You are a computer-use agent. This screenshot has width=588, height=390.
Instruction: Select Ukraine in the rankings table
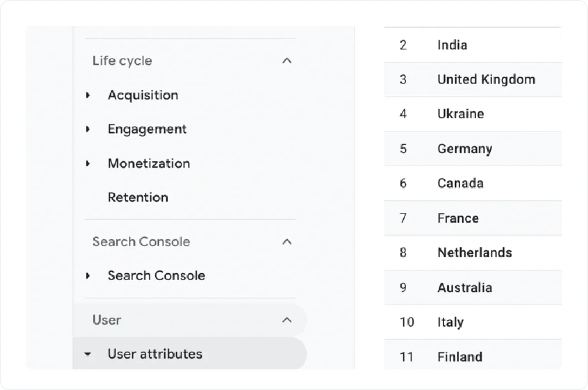click(460, 114)
